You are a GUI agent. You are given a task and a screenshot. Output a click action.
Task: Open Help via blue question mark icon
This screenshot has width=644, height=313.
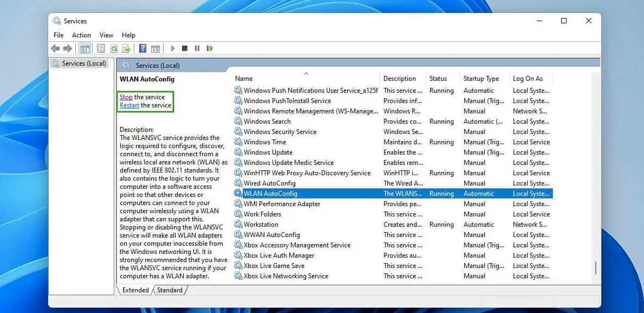coord(142,49)
